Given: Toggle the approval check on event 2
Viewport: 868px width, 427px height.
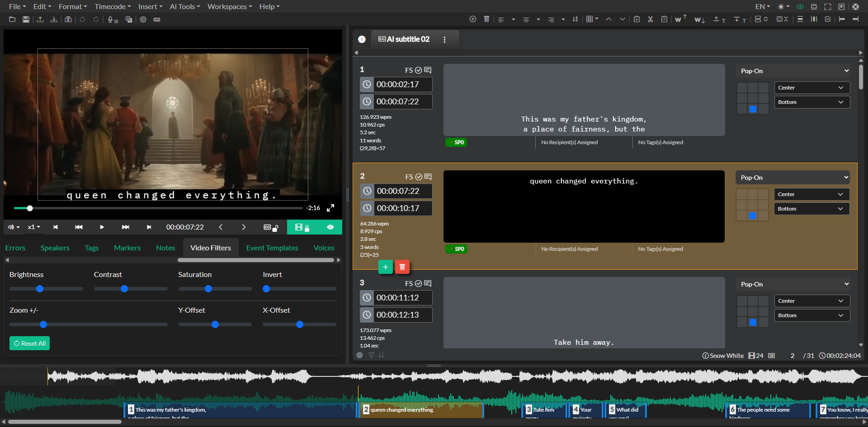Looking at the screenshot, I should [x=419, y=177].
